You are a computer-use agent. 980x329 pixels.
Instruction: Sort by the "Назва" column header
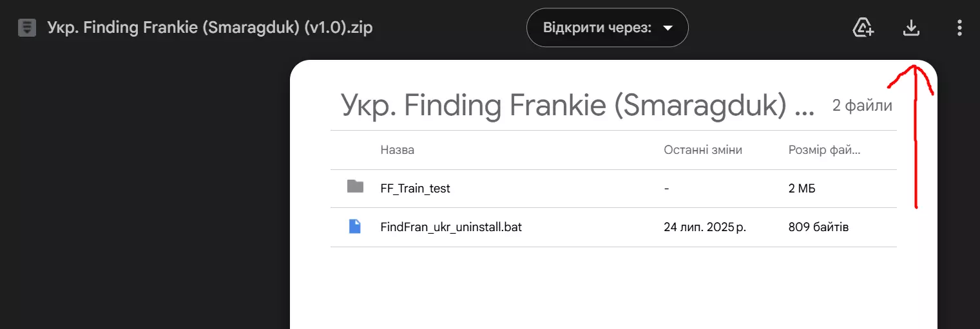[x=397, y=150]
